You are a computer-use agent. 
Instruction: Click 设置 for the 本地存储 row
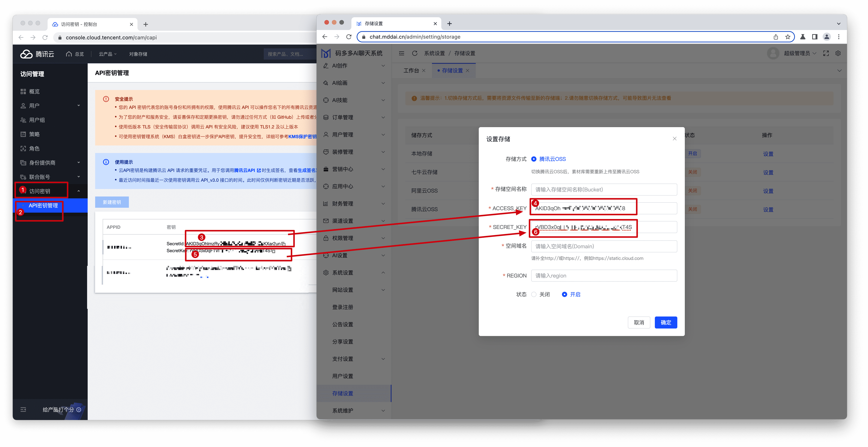(768, 154)
